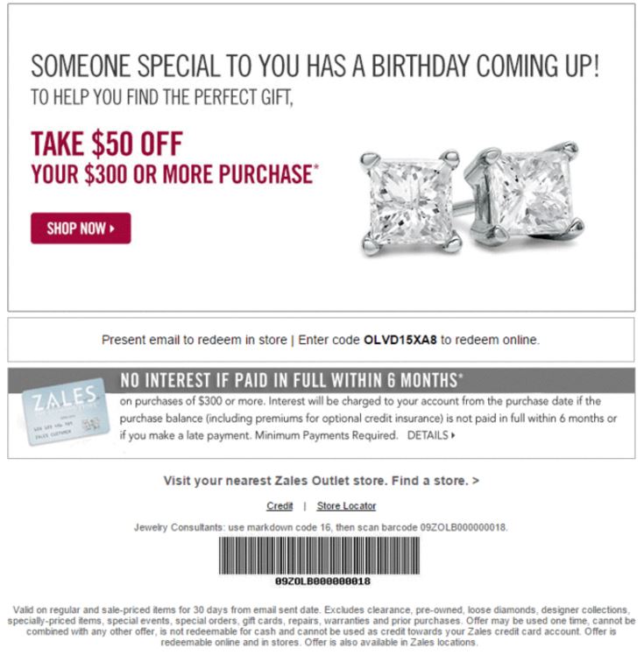This screenshot has height=655, width=644.
Task: Click the barcode number 09ZOLB000000018 text
Action: coord(322,581)
